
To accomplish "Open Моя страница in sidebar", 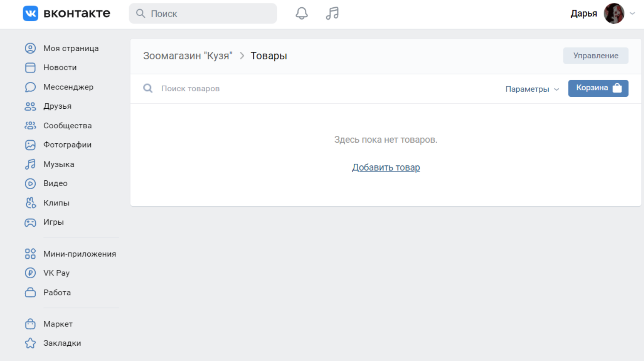I will click(x=71, y=48).
